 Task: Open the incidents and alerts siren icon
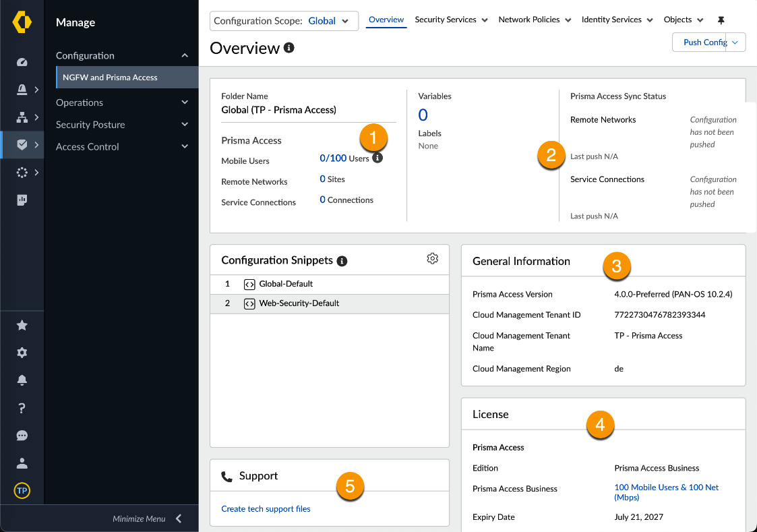(x=22, y=89)
